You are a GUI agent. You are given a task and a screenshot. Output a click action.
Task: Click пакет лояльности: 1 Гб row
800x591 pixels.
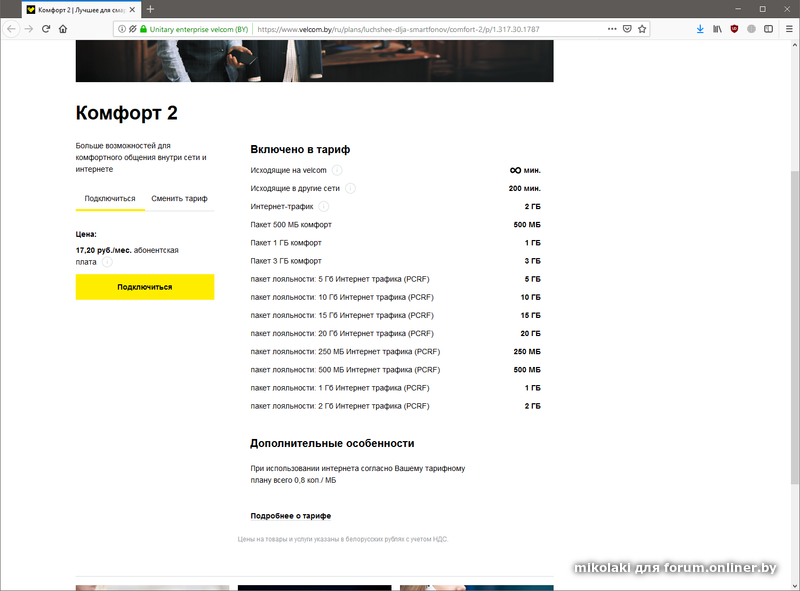pos(395,388)
